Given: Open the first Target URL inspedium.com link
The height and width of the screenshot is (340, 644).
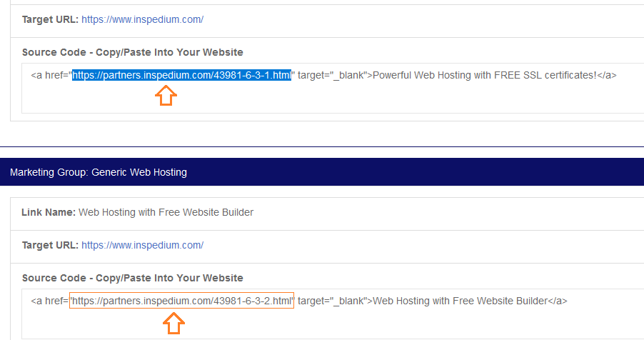Looking at the screenshot, I should (x=142, y=19).
